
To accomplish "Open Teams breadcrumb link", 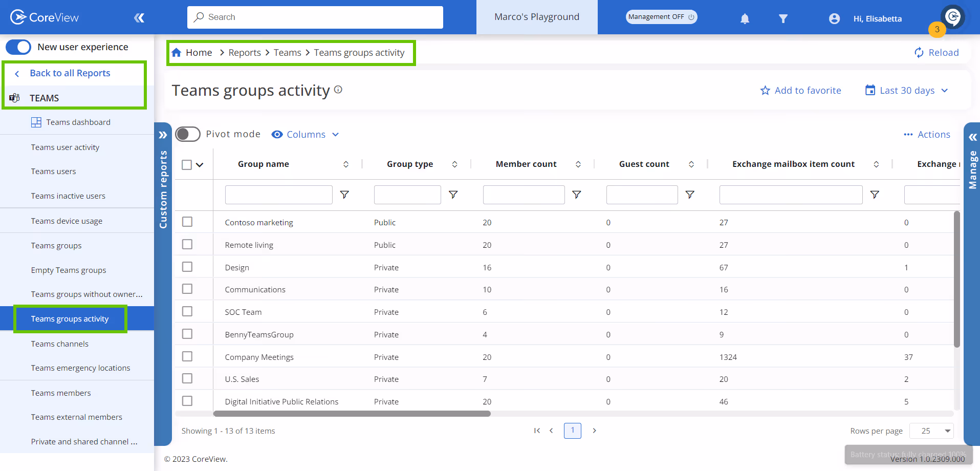I will pos(288,53).
